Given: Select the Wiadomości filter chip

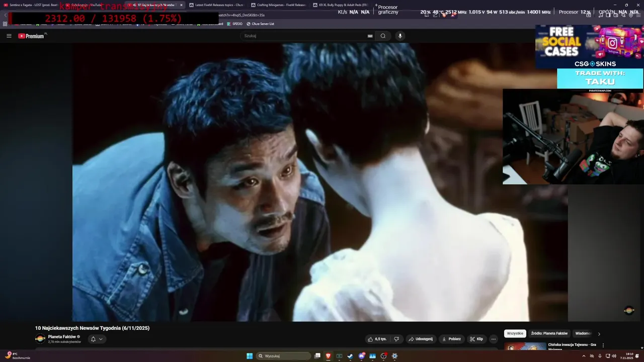Looking at the screenshot, I should (583, 333).
